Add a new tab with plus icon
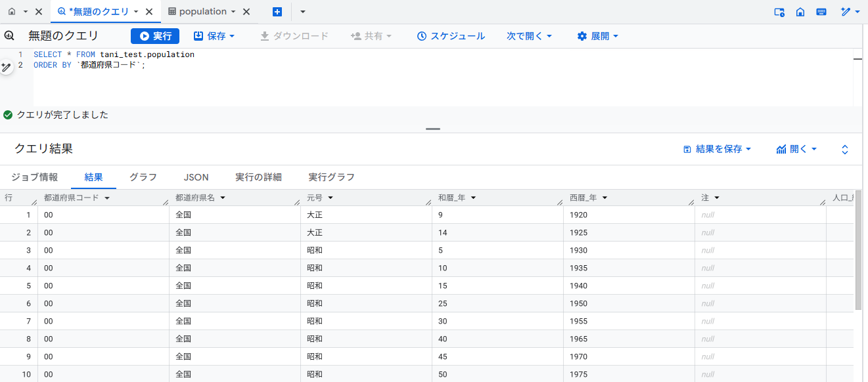 [x=277, y=12]
